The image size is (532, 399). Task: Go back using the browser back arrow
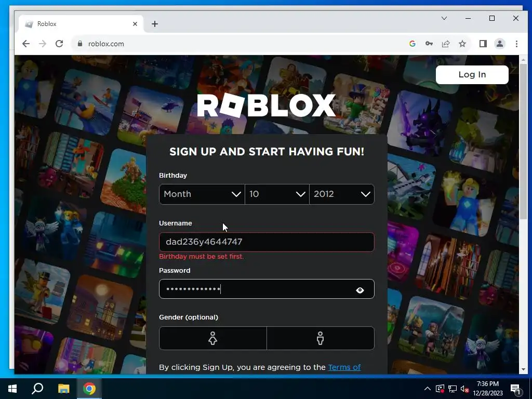[26, 44]
